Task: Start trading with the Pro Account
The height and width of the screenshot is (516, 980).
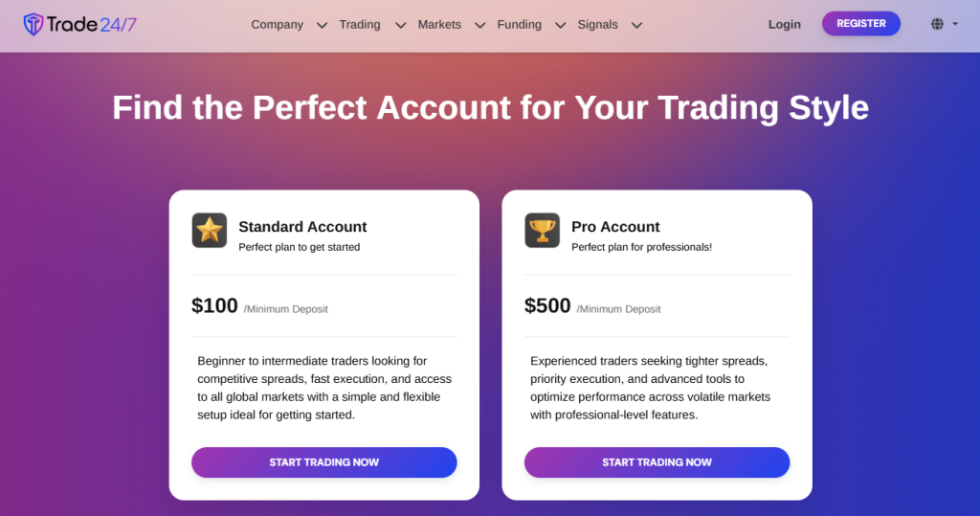Action: point(657,462)
